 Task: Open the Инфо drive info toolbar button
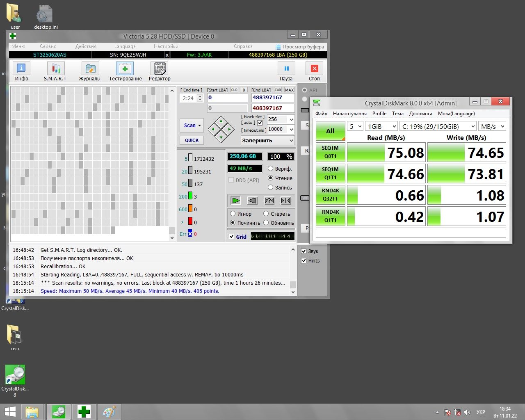21,72
